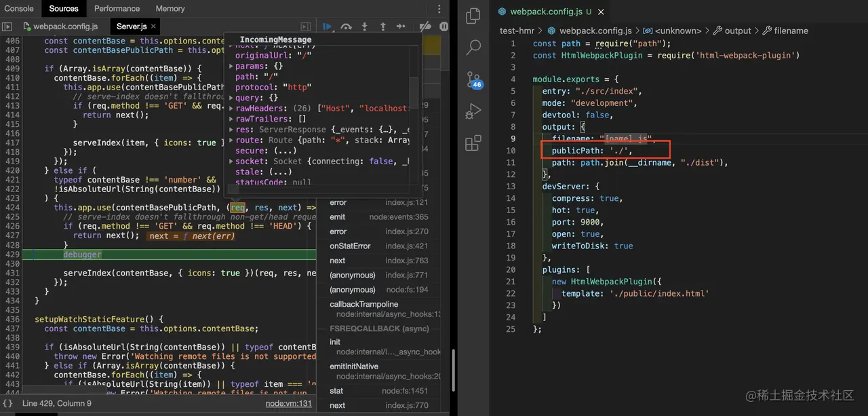
Task: Open the Memory tab
Action: (170, 8)
